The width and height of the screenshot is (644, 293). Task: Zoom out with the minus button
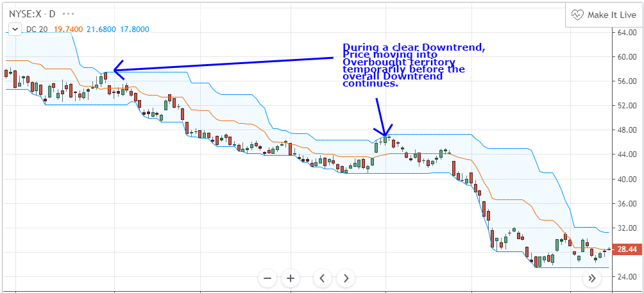(268, 278)
